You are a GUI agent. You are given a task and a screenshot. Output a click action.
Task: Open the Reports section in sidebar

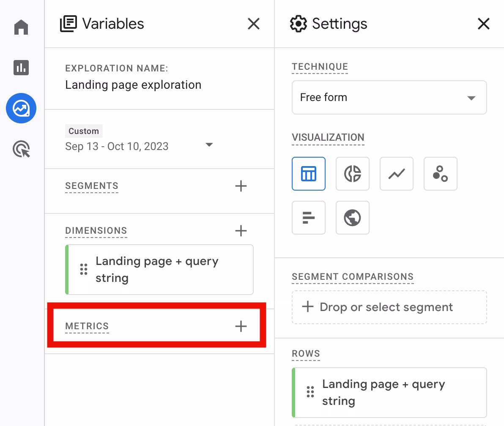pos(21,68)
